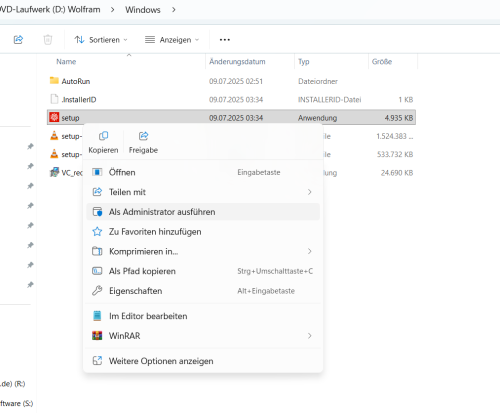Click the Öffnen entry icon
The height and width of the screenshot is (413, 500).
click(97, 172)
